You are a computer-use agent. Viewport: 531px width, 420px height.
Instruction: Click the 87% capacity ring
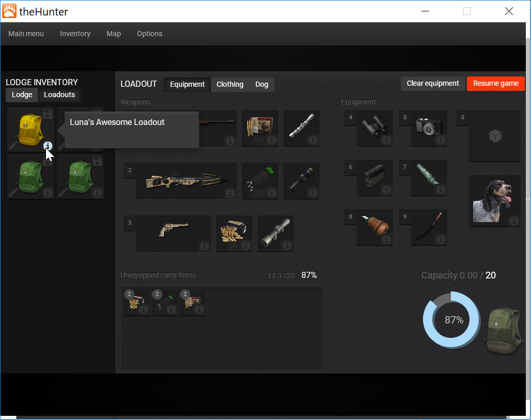(x=452, y=320)
